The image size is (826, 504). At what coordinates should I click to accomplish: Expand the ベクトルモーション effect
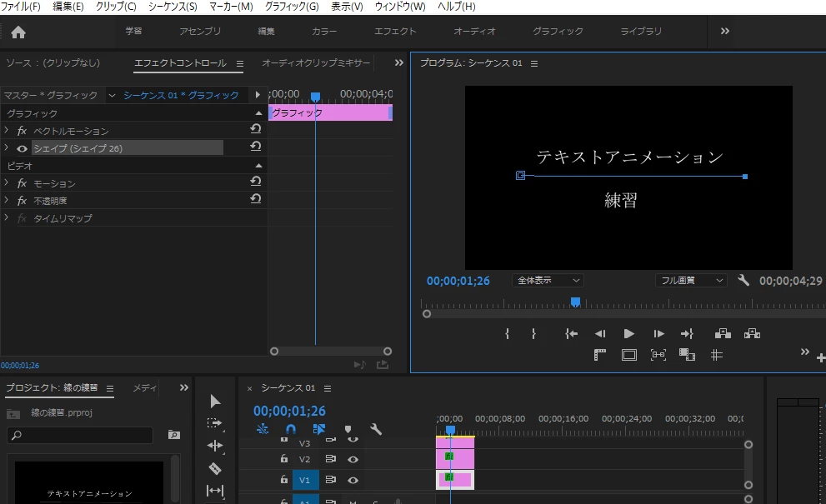pos(7,130)
